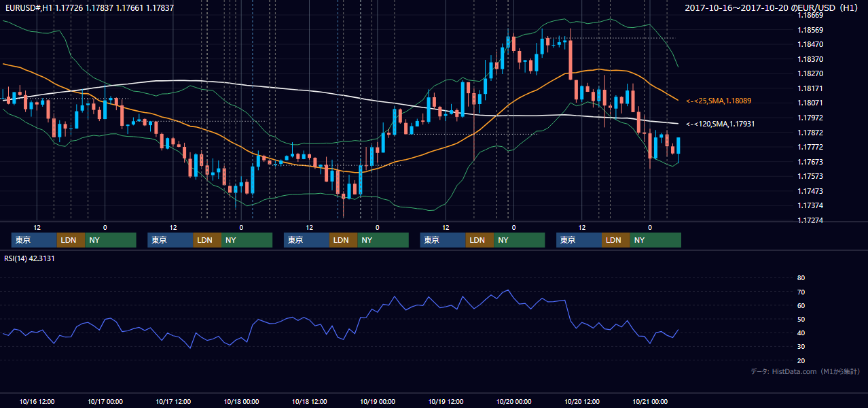Click the 10/19 00:00 time axis label
This screenshot has height=408, width=868.
coord(378,401)
